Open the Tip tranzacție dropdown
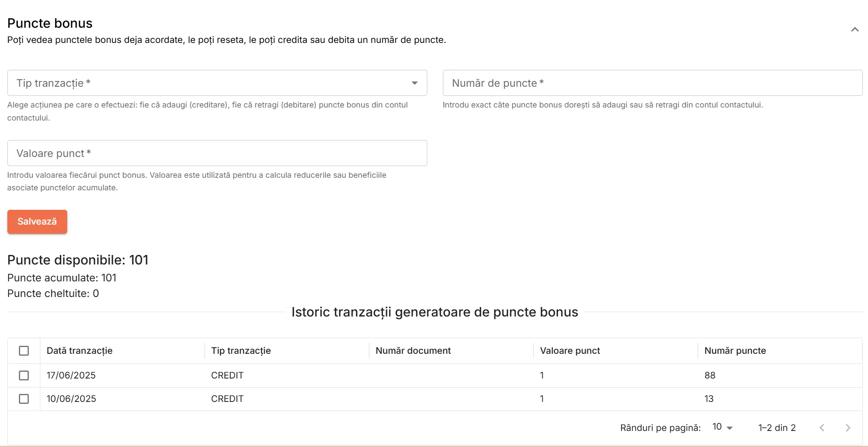The image size is (868, 447). (x=217, y=83)
